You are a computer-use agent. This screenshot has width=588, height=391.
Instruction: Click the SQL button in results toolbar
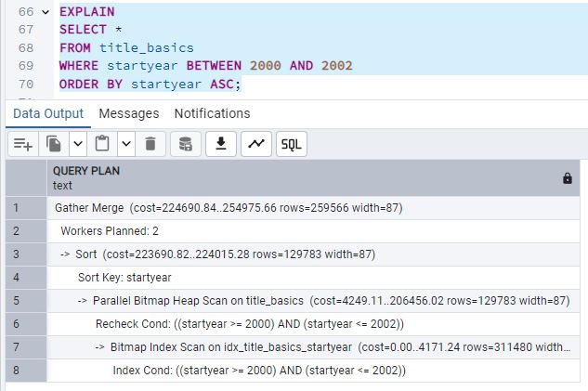(x=291, y=144)
